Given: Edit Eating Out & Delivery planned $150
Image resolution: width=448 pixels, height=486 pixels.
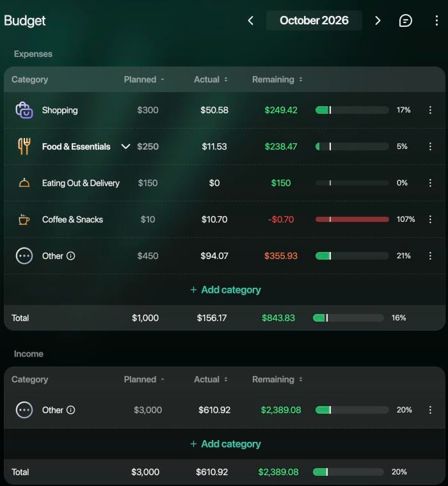Looking at the screenshot, I should pyautogui.click(x=148, y=183).
